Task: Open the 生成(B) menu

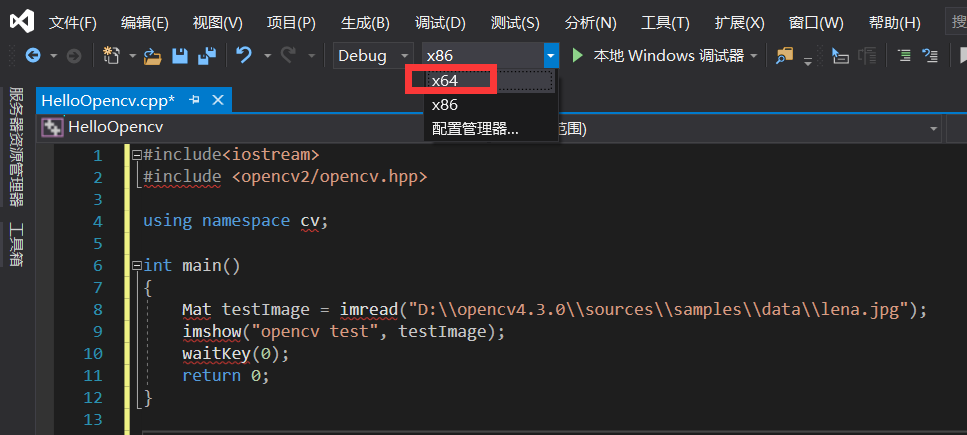Action: pos(365,22)
